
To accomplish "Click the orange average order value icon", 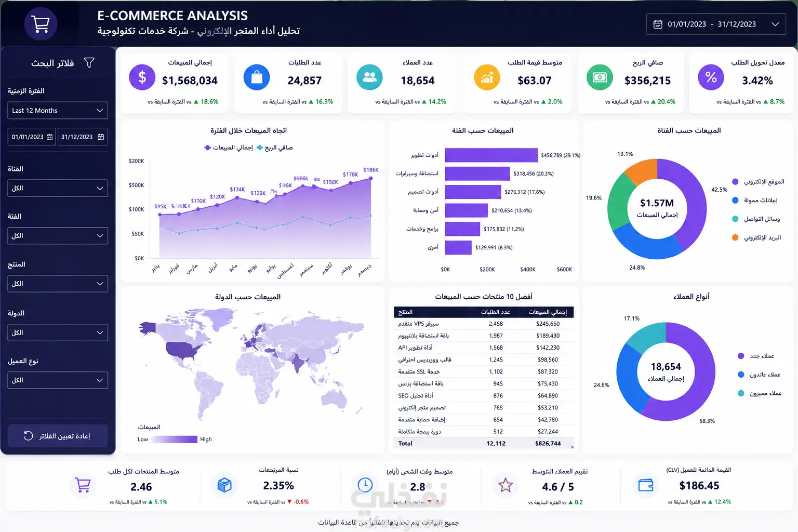I will pyautogui.click(x=487, y=78).
